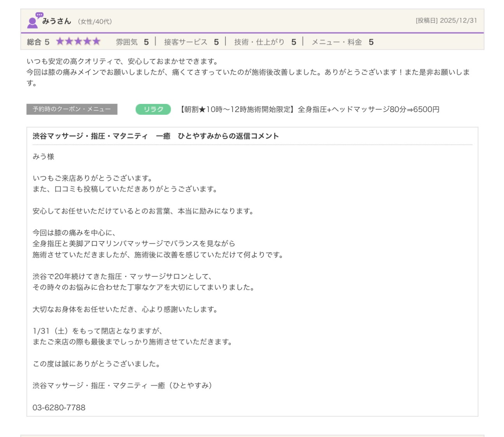Click the 女性/40代 reviewer attribute text

tap(95, 22)
